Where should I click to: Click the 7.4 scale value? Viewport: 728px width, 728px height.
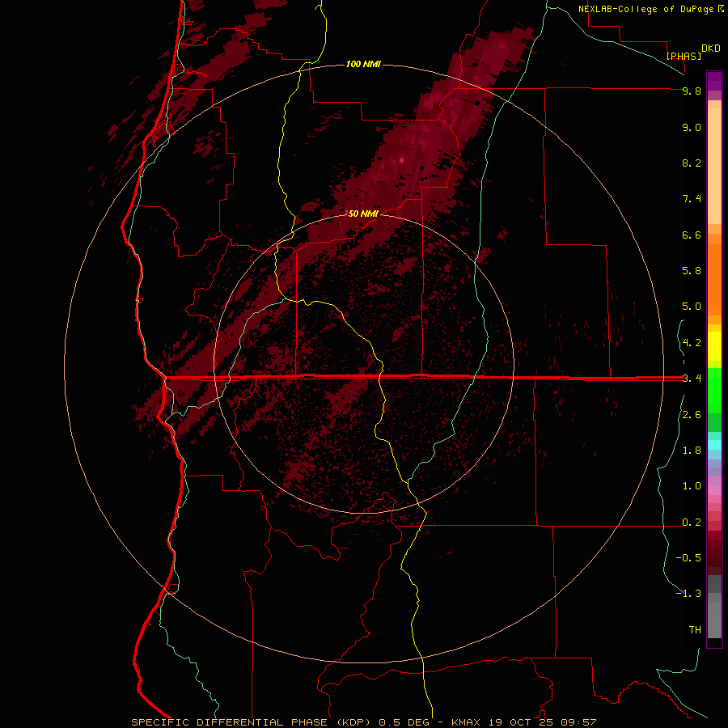692,199
